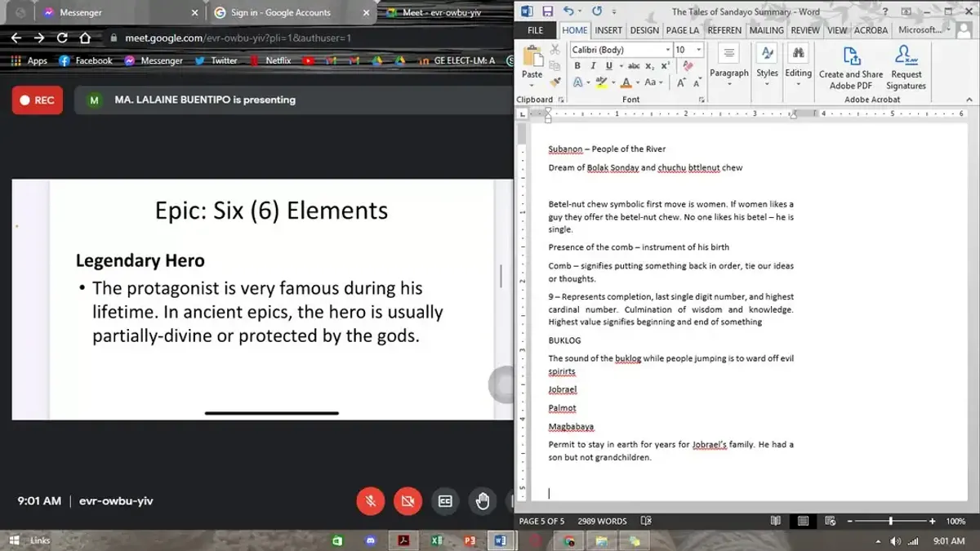Expand the text highlight color arrow
The width and height of the screenshot is (980, 551).
click(x=612, y=82)
